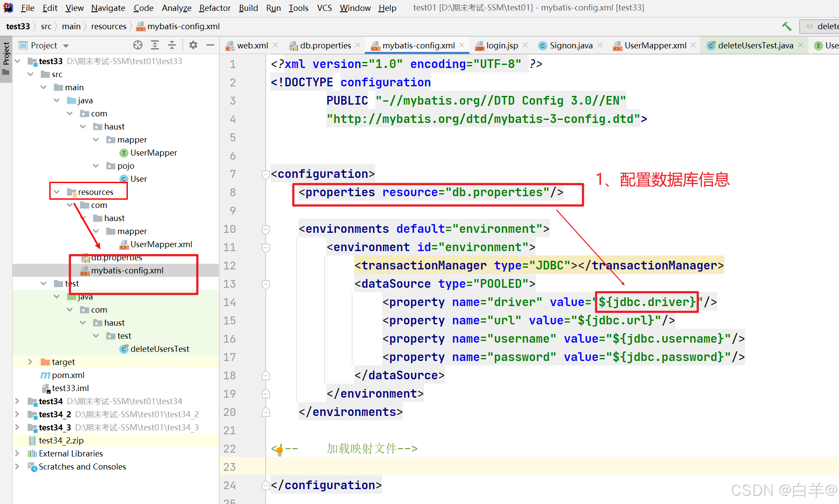Click the delete run configuration selector
The image size is (839, 504).
pyautogui.click(x=821, y=27)
